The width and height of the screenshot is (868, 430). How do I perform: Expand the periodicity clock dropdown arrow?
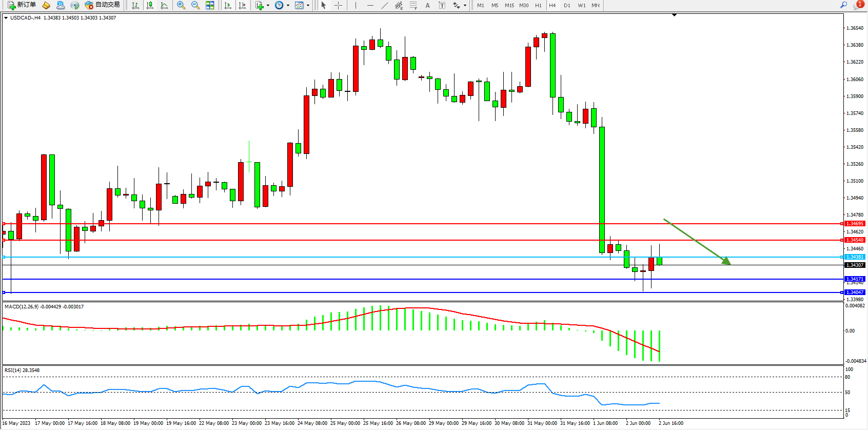pyautogui.click(x=288, y=6)
